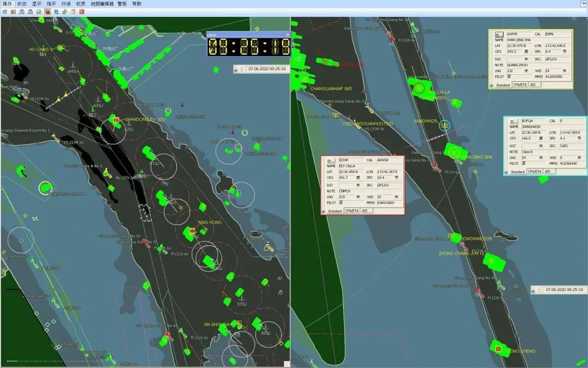Open the 警报 menu
The image size is (588, 368).
click(x=122, y=4)
